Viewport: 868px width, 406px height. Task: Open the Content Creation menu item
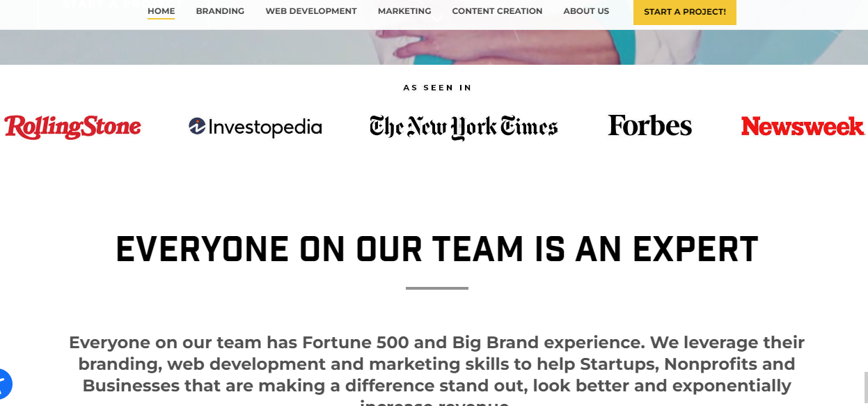[497, 11]
